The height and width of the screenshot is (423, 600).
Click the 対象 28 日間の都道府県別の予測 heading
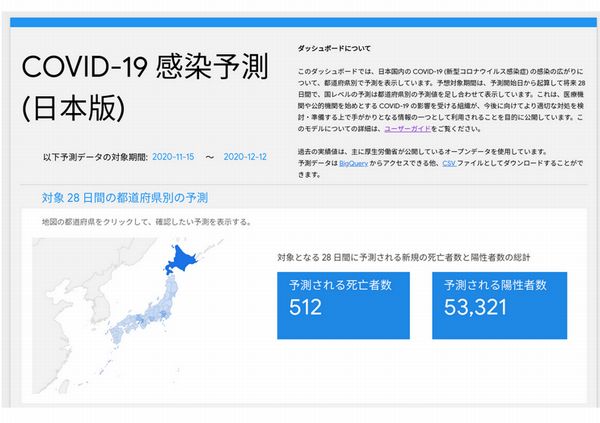click(125, 197)
